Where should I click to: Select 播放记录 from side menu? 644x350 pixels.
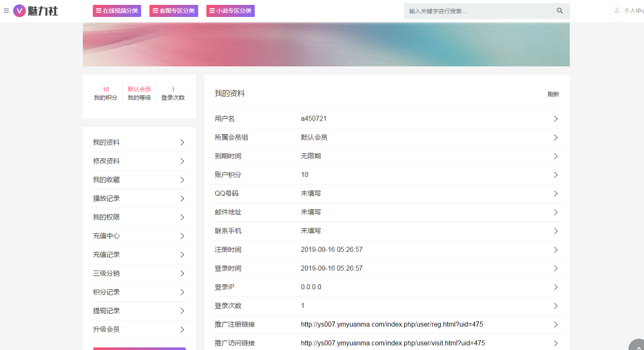pos(106,198)
